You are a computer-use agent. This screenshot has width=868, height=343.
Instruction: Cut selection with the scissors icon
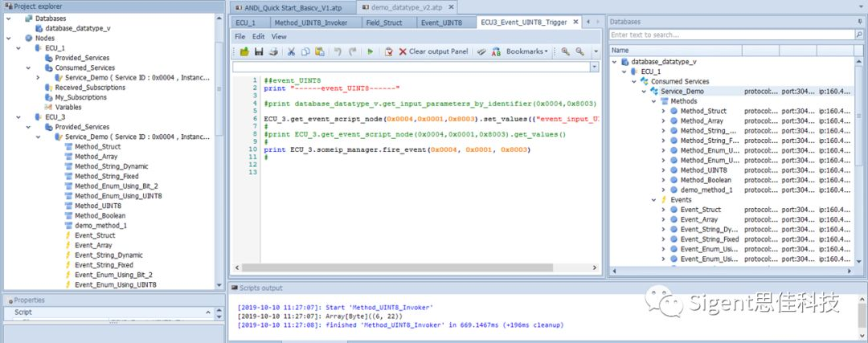tap(292, 51)
